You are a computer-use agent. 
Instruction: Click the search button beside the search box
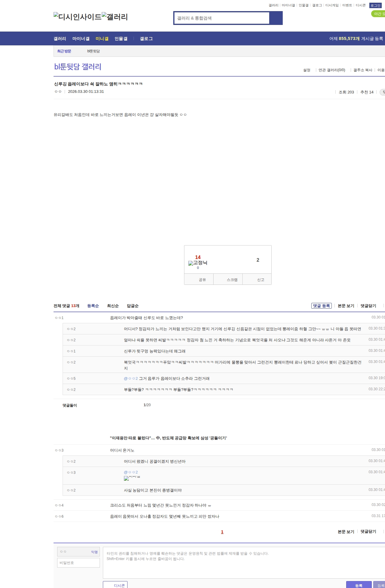(276, 18)
